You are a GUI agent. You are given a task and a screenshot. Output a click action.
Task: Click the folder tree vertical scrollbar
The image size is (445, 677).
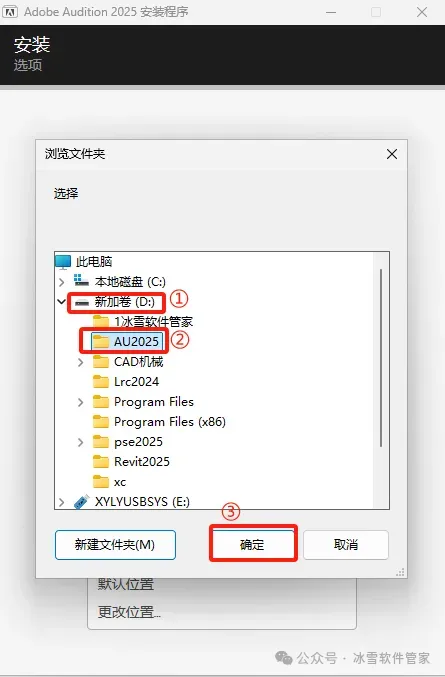381,357
